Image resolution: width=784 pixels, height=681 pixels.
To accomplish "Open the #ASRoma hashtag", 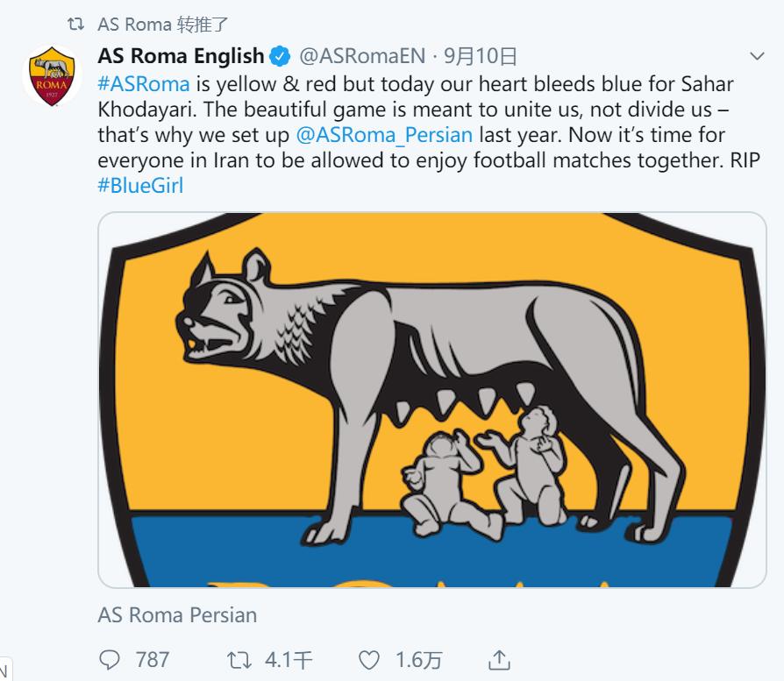I will pyautogui.click(x=144, y=84).
